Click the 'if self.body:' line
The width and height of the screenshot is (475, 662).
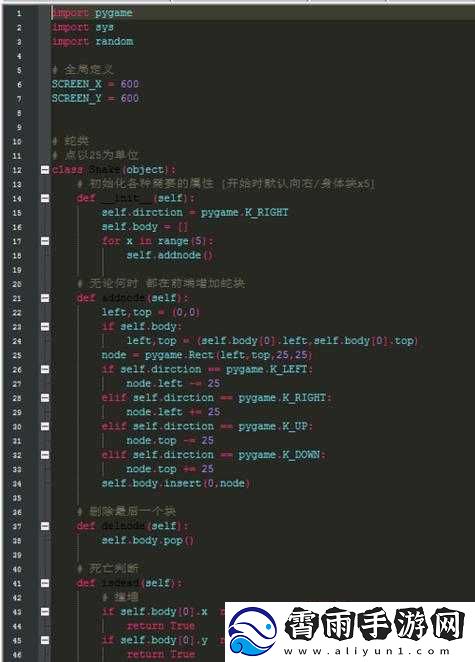pyautogui.click(x=142, y=326)
